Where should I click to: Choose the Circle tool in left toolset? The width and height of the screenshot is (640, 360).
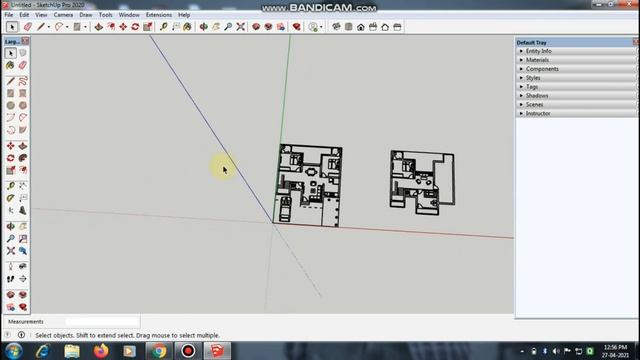coord(11,105)
